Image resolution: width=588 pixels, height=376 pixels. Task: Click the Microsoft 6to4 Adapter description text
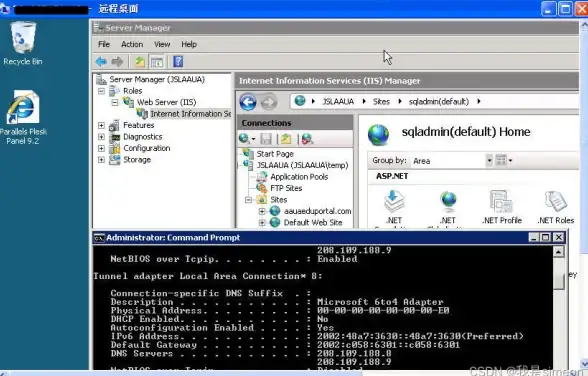[380, 302]
